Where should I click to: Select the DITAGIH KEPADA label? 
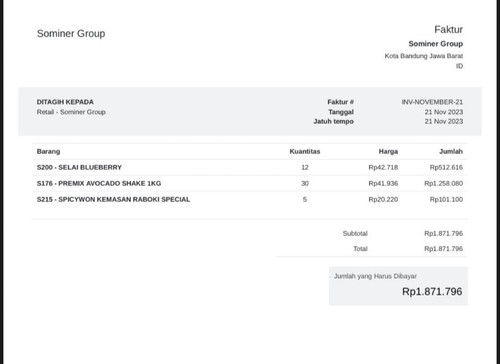65,102
